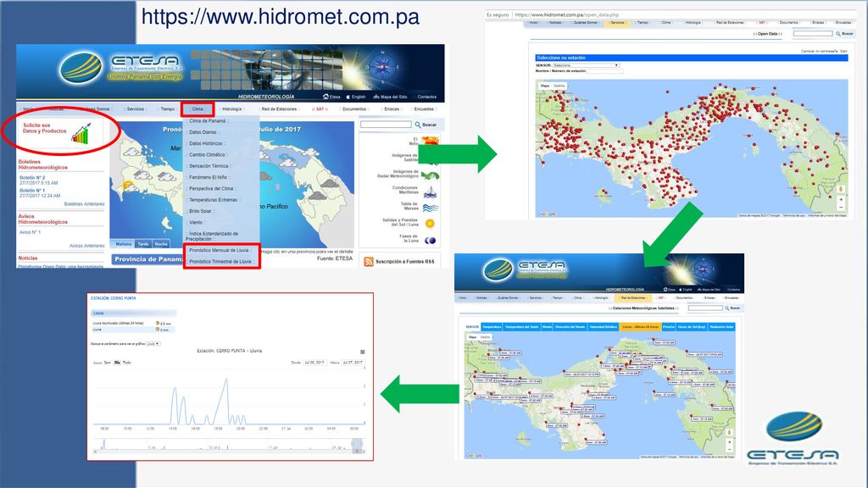
Task: Click the SAT navigation item on main page
Action: 320,109
